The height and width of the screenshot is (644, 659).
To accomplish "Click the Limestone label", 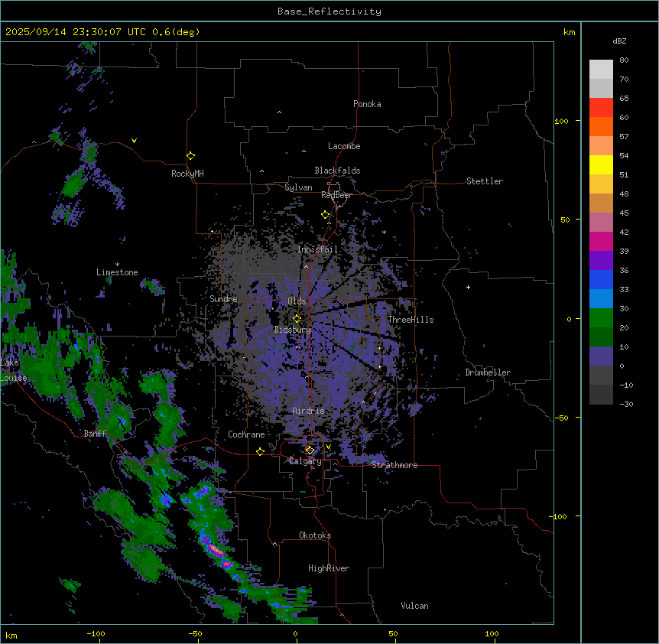I will tap(117, 272).
